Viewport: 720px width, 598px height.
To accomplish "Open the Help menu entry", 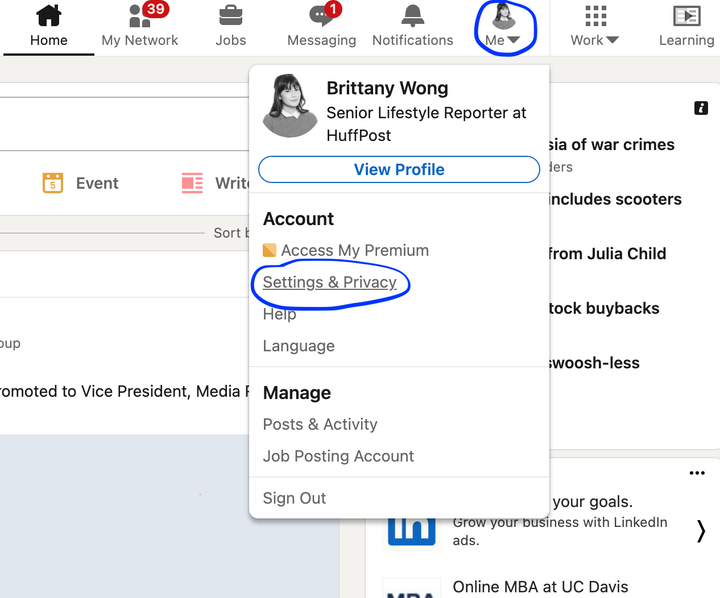I will pyautogui.click(x=279, y=314).
